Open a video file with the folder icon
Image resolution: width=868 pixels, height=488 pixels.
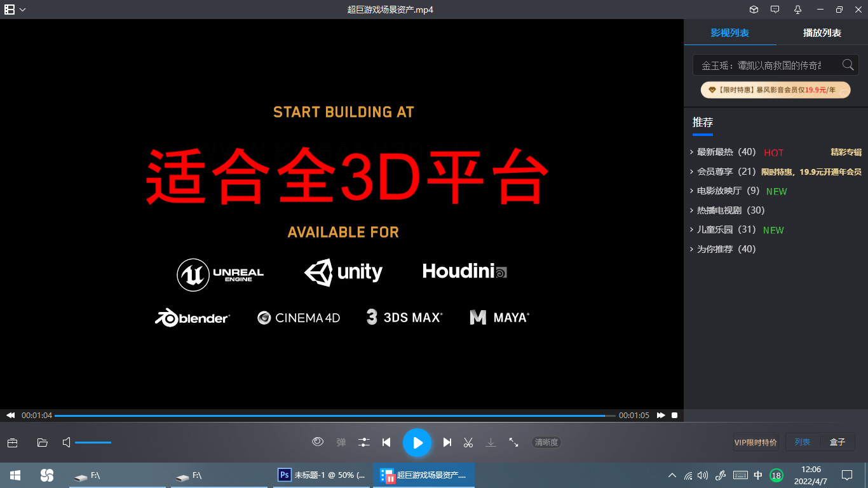click(x=42, y=442)
